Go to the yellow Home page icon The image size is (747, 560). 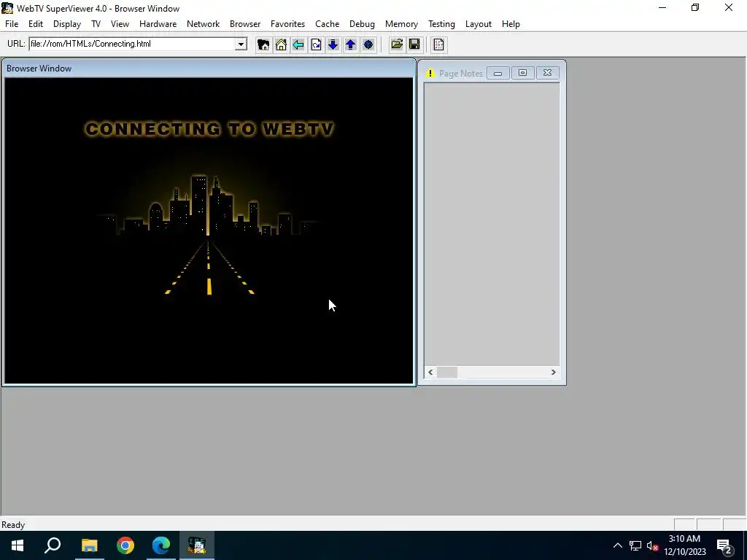(281, 44)
